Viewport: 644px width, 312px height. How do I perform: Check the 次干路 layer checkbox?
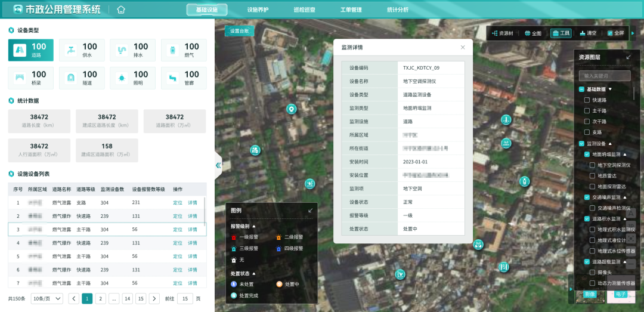pos(587,121)
